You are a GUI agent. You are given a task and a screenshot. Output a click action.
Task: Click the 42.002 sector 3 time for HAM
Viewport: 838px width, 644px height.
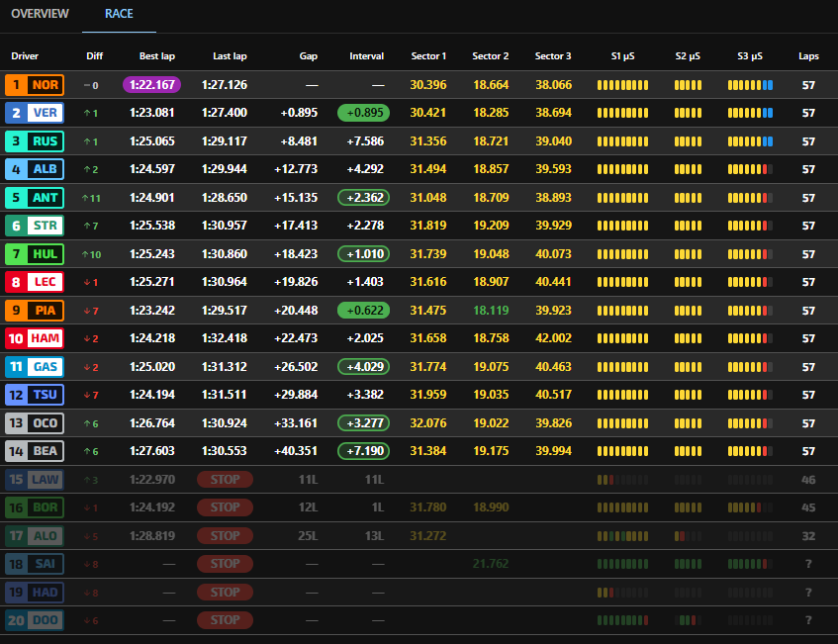click(x=554, y=338)
